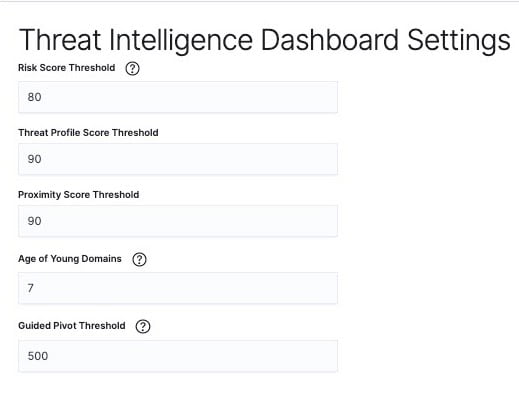
Task: Open the Risk Score Threshold help icon
Action: [132, 68]
